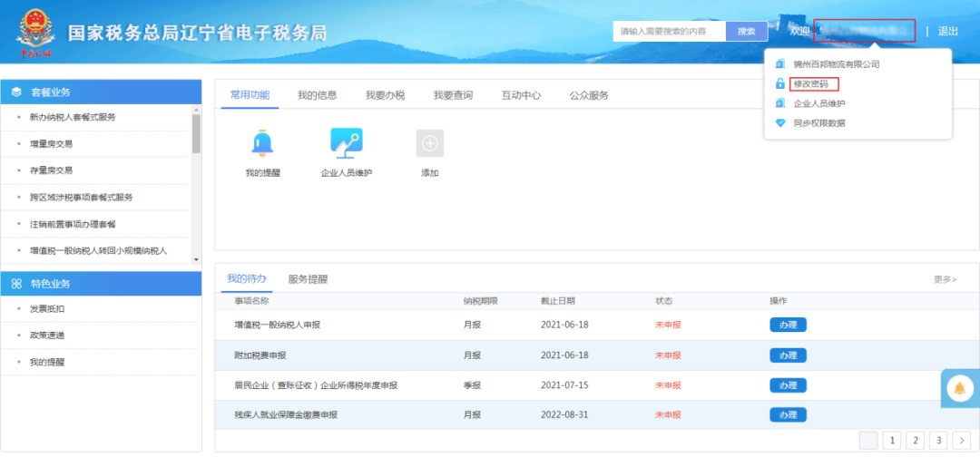This screenshot has height=457, width=980.
Task: Open the 更多> link
Action: point(945,279)
